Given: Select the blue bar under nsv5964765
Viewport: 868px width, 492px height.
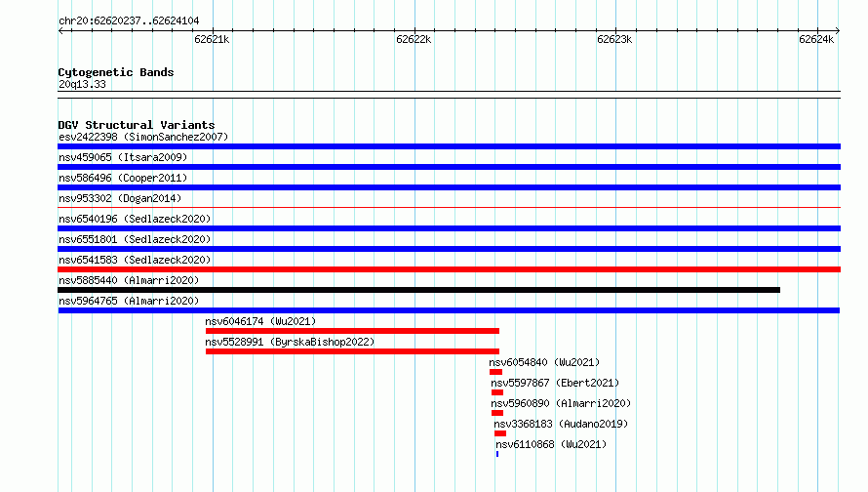Looking at the screenshot, I should pyautogui.click(x=449, y=310).
